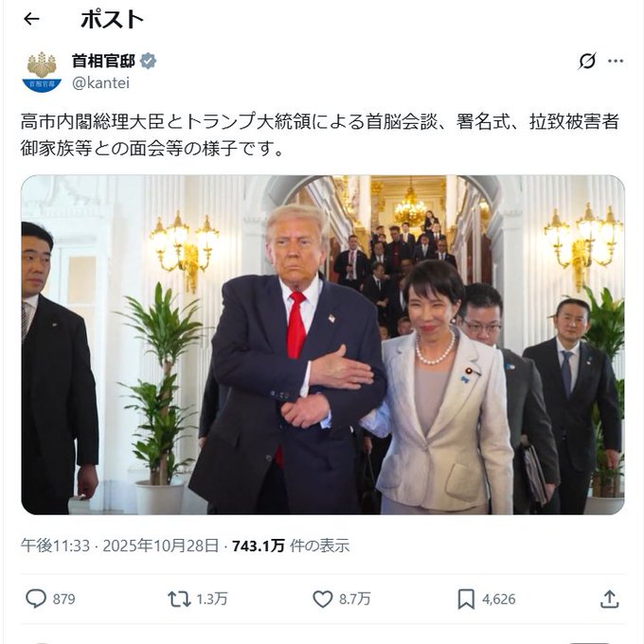Like the post with the heart icon
Viewport: 644px width, 644px height.
323,599
